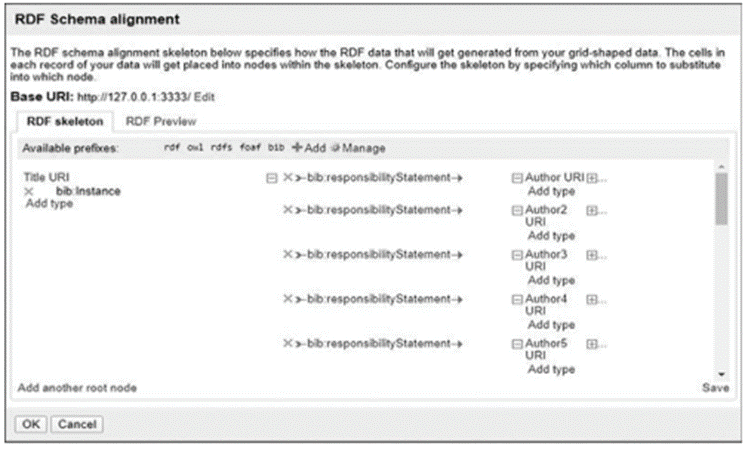Collapse the Title URI properties tree

pos(271,178)
